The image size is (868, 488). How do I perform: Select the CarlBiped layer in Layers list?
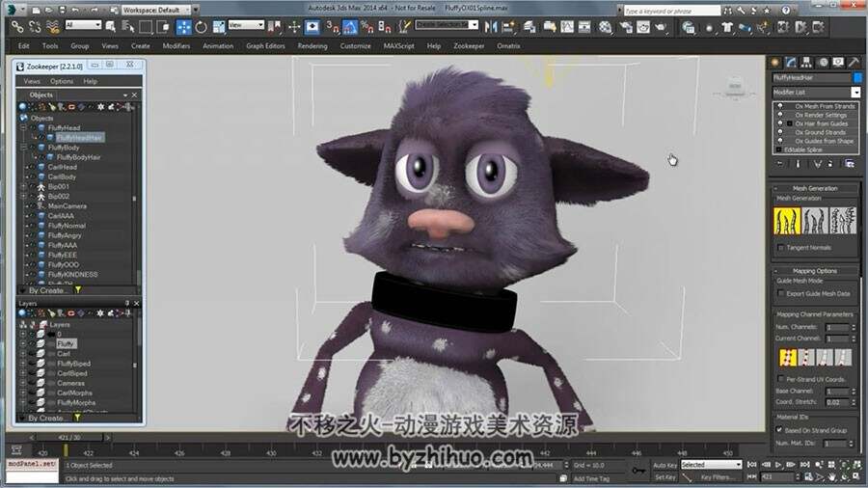[x=72, y=373]
